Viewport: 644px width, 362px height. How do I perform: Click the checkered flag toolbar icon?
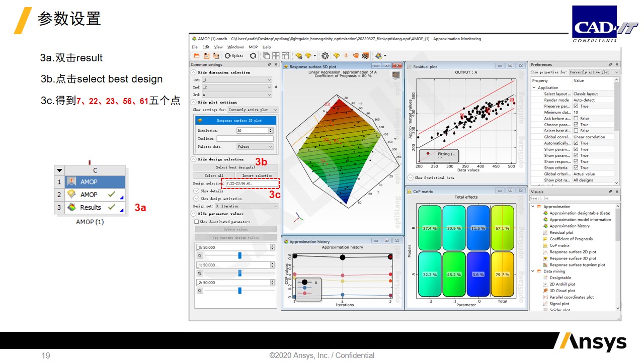[x=365, y=56]
